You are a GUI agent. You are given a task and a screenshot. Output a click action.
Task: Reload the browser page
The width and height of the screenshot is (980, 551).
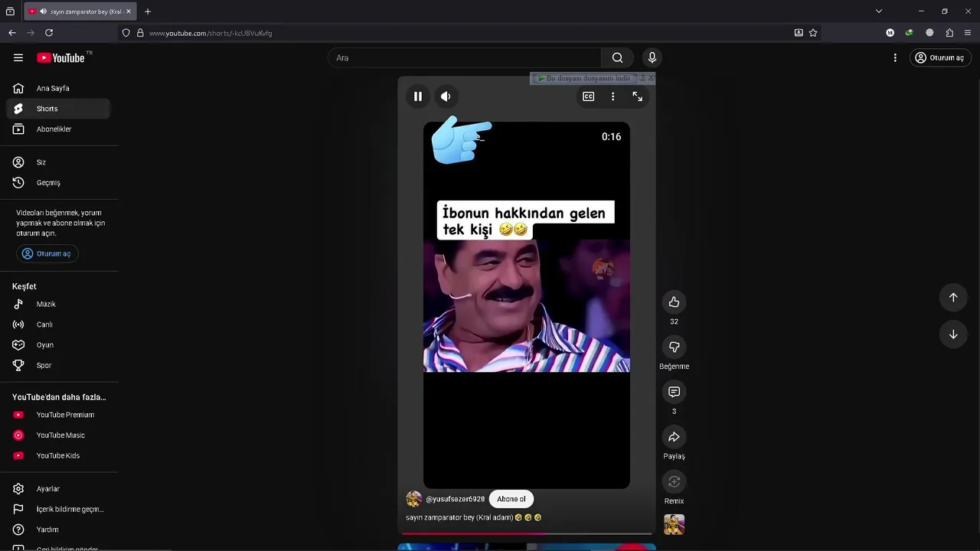[49, 33]
